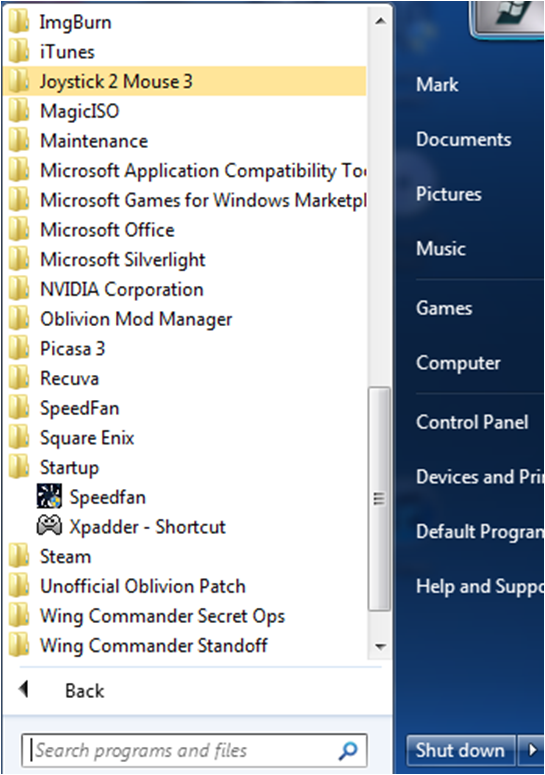Open Computer from Start menu

(458, 363)
